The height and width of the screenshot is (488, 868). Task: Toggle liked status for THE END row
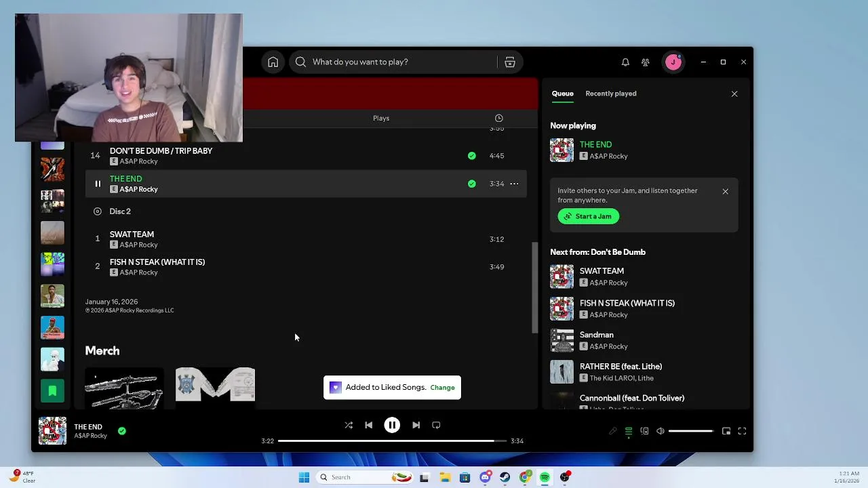coord(471,184)
